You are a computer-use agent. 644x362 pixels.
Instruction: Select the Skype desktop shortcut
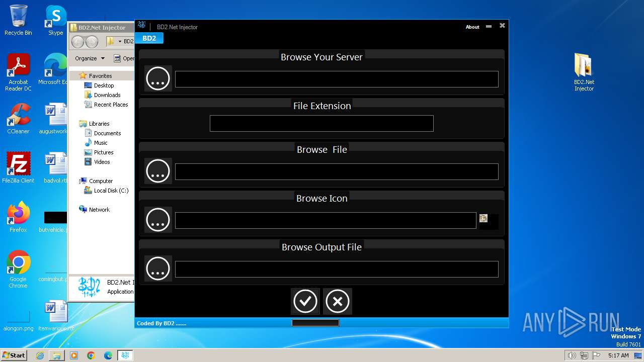55,20
